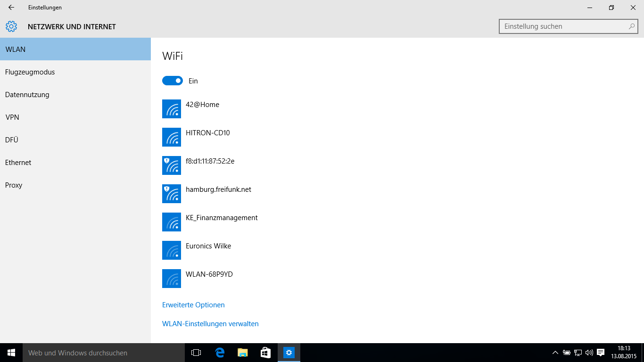Switch to the VPN settings page
This screenshot has height=362, width=644.
coord(12,117)
